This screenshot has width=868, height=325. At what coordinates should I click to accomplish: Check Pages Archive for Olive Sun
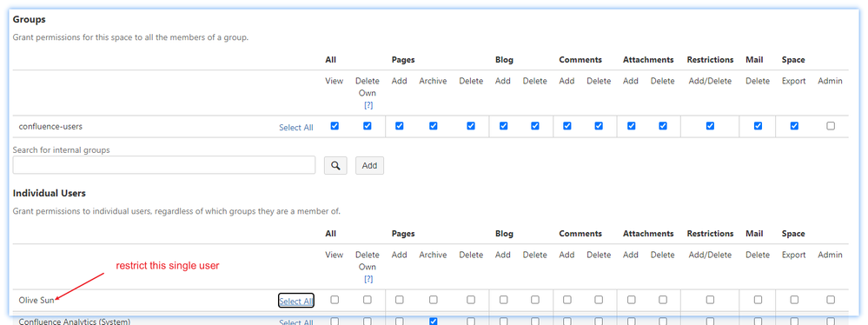tap(433, 300)
